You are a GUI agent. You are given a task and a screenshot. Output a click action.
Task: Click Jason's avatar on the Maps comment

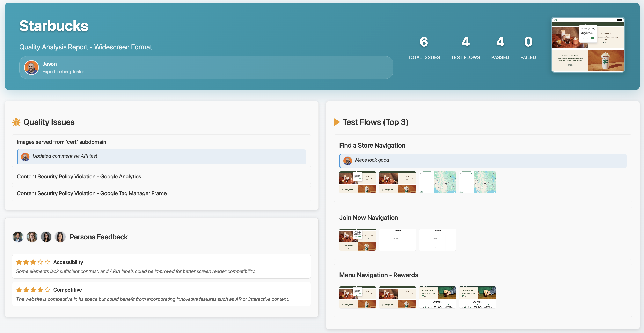[348, 160]
